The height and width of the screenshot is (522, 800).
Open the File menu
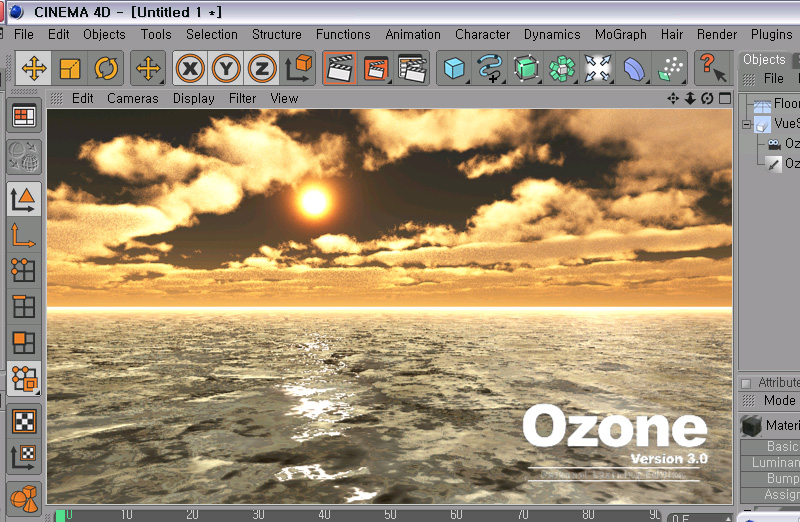(23, 34)
